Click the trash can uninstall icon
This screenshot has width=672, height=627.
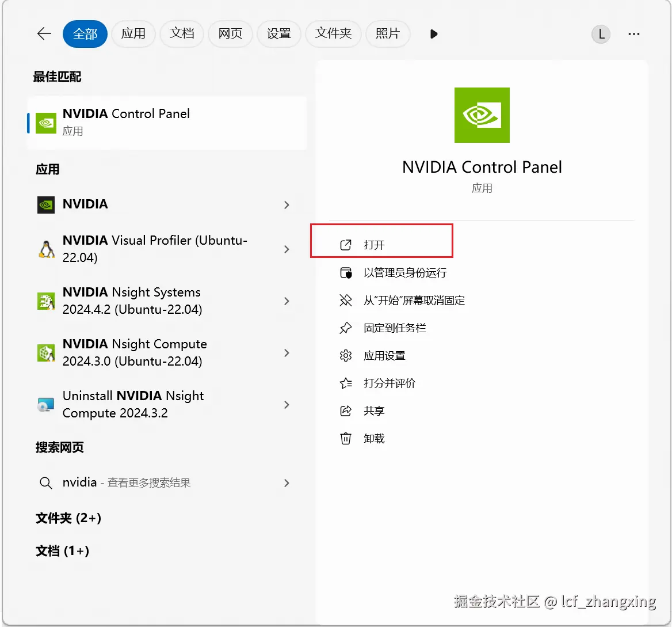[346, 438]
